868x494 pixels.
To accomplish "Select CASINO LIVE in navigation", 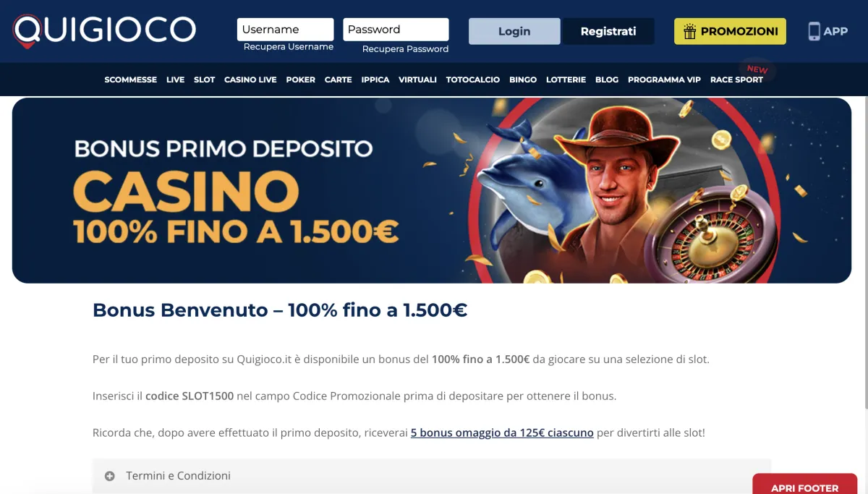I will (x=250, y=80).
